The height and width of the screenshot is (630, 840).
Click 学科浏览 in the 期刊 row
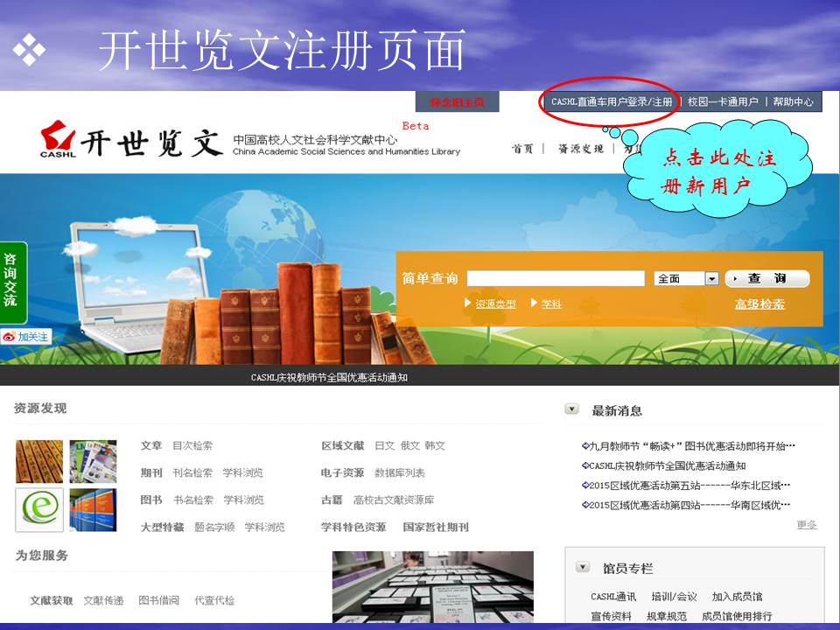click(x=242, y=473)
